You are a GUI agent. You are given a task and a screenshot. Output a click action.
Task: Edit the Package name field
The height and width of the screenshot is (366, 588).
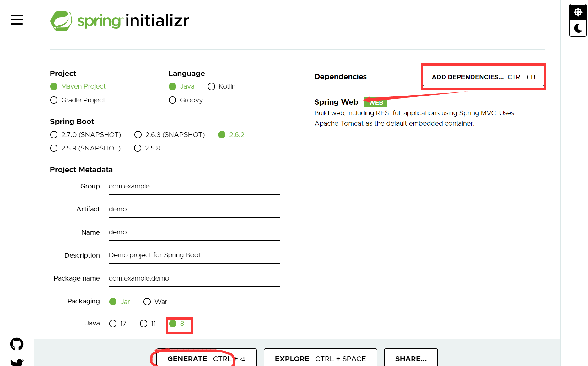(194, 278)
